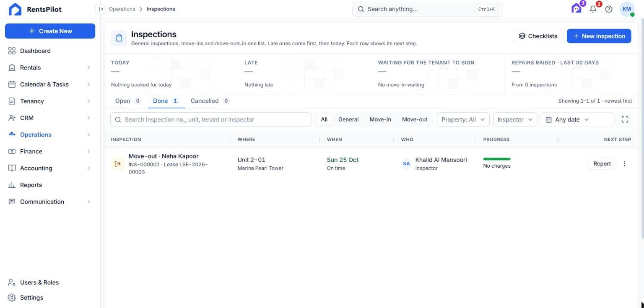This screenshot has height=308, width=644.
Task: Click the Rentals building icon
Action: click(12, 67)
